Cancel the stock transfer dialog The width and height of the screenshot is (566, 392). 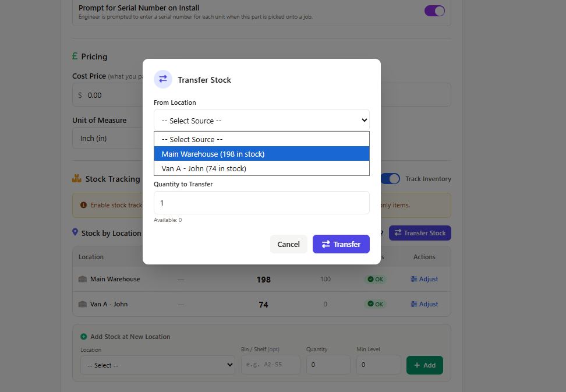[289, 244]
